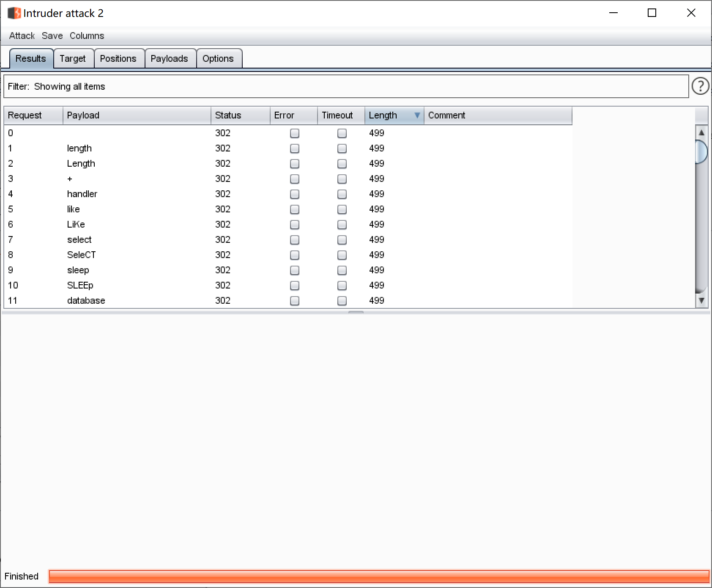The image size is (712, 588).
Task: Toggle Error checkbox for length payload row
Action: (x=295, y=148)
